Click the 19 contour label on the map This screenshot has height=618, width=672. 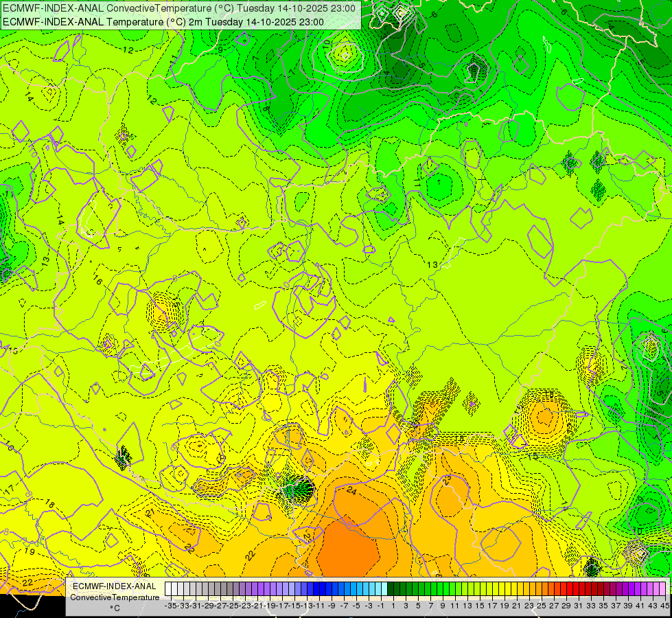click(x=30, y=551)
